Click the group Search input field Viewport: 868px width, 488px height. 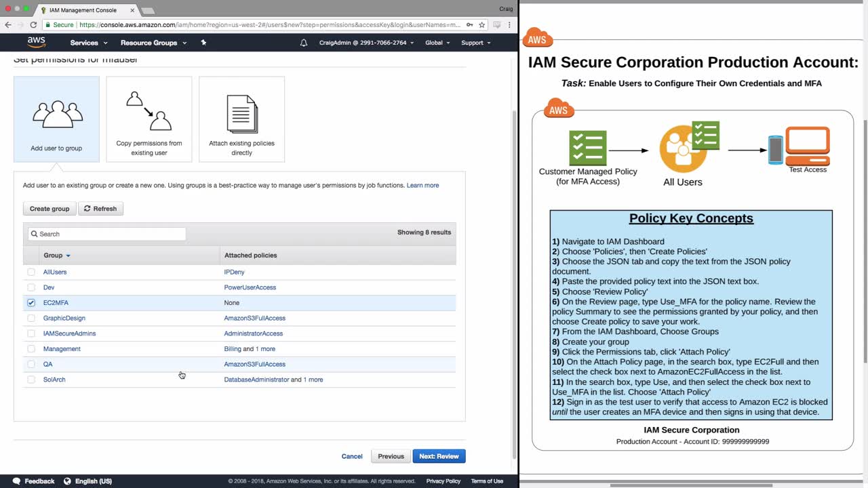coord(107,234)
